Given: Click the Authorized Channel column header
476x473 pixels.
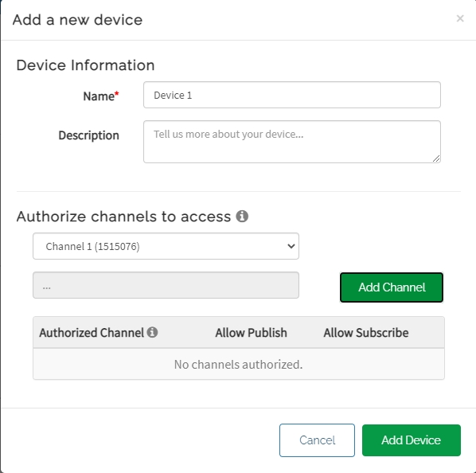Looking at the screenshot, I should [x=92, y=333].
